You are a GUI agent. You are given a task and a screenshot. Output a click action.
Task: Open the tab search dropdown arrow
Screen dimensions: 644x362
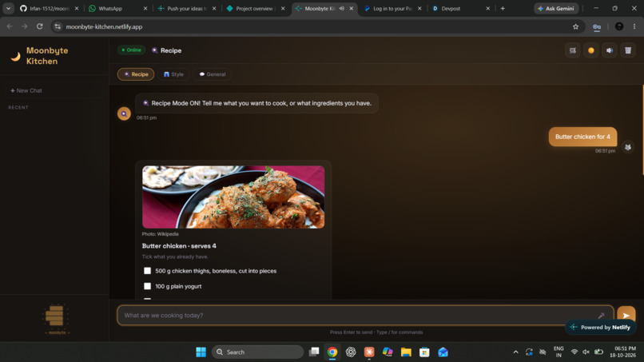coord(8,8)
